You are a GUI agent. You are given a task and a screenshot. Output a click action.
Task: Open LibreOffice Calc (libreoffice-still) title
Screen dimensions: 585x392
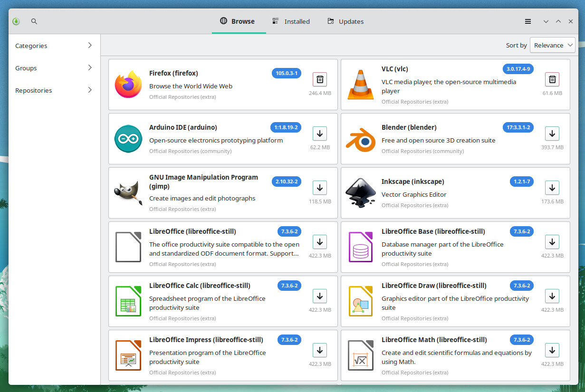coord(200,286)
